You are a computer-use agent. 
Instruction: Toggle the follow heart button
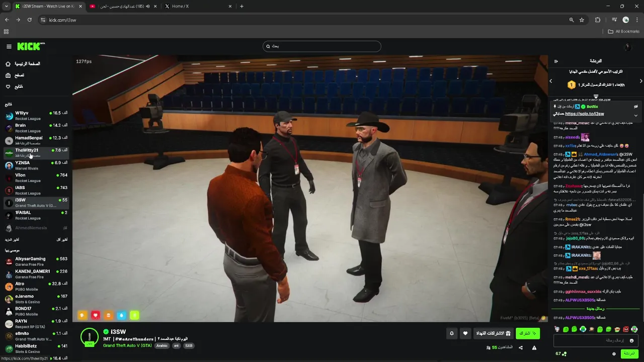point(465,333)
